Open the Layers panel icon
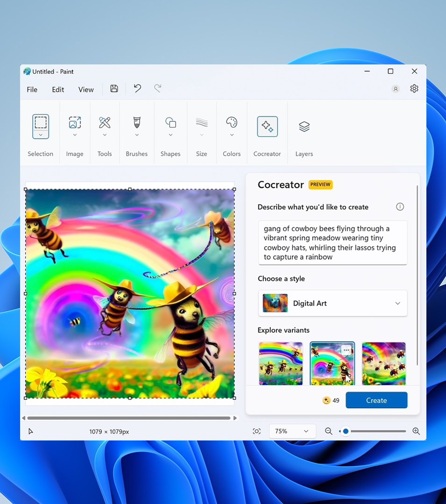 click(304, 126)
